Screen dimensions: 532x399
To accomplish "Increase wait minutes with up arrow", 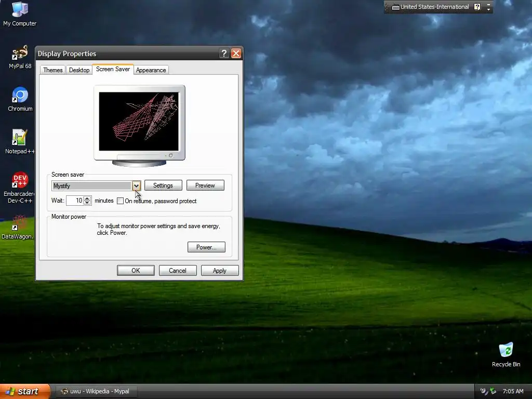I will [x=87, y=198].
